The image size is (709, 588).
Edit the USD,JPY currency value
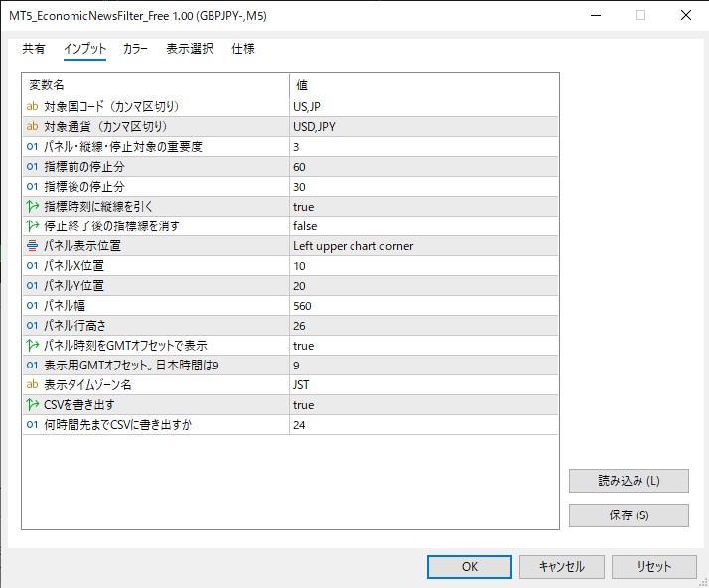423,127
